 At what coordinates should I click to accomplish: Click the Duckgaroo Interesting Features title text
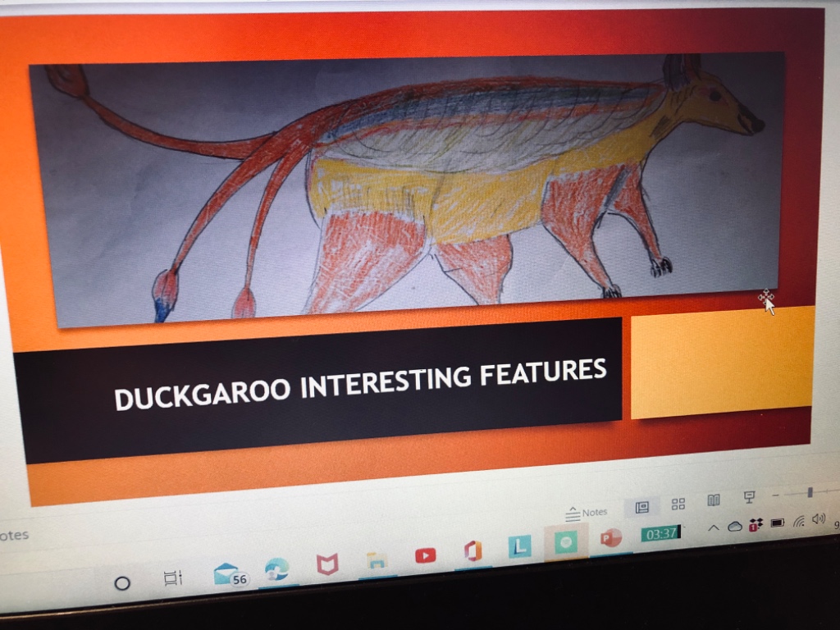click(361, 383)
